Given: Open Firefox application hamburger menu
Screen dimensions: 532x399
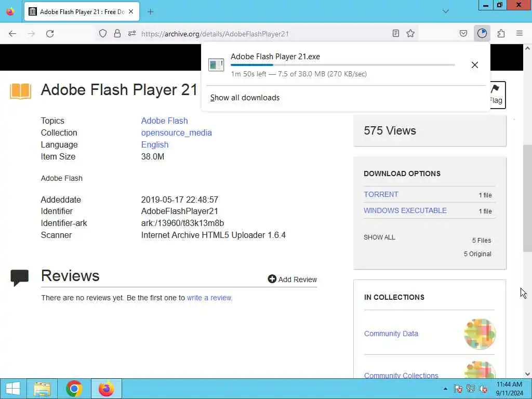Looking at the screenshot, I should [520, 33].
